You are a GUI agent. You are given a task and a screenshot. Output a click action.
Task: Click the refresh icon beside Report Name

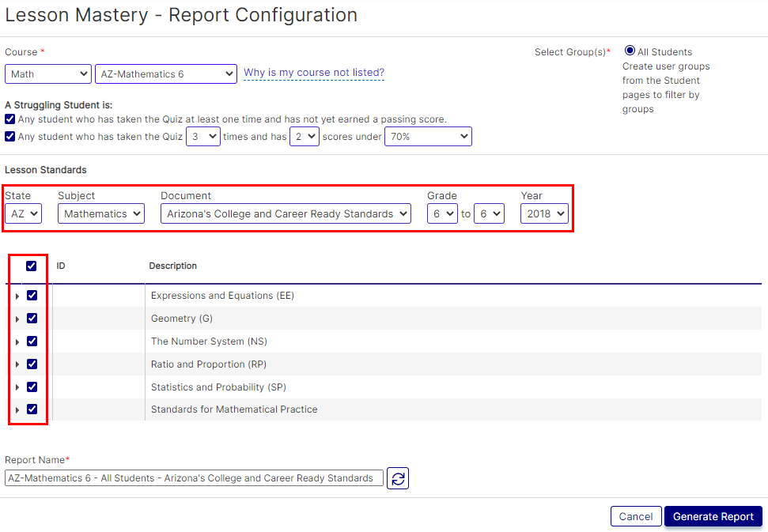398,478
